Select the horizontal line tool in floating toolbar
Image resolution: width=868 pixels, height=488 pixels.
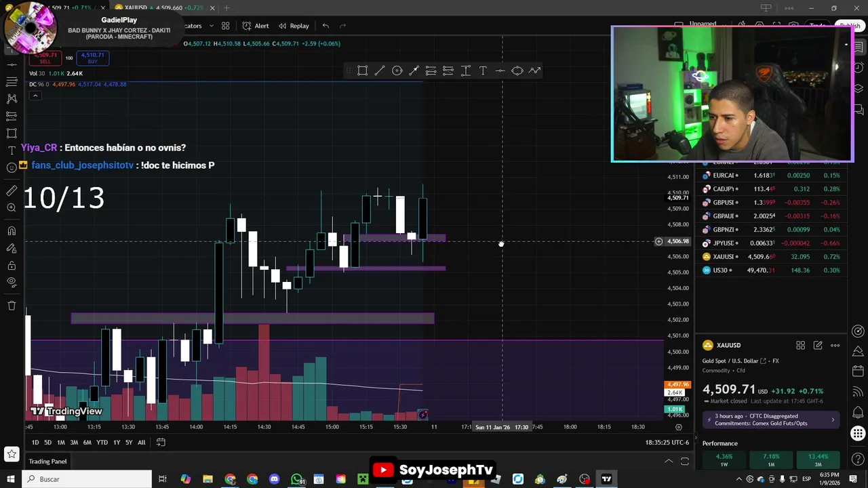[500, 70]
